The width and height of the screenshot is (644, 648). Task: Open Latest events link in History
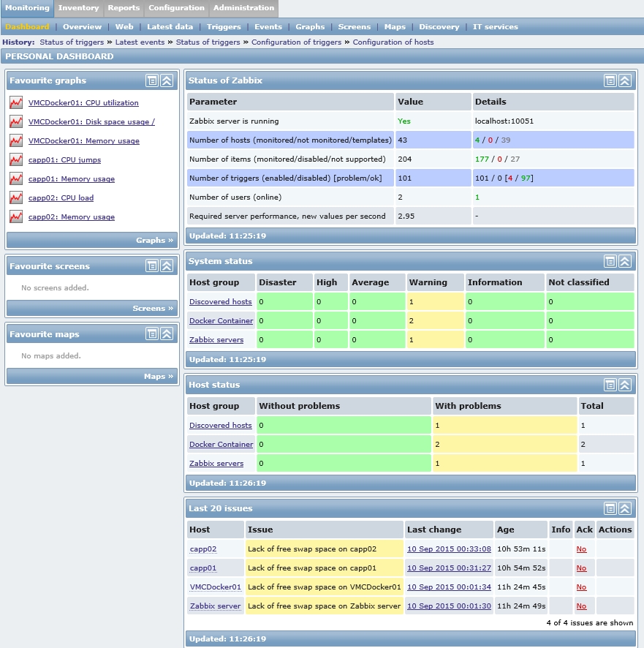140,42
